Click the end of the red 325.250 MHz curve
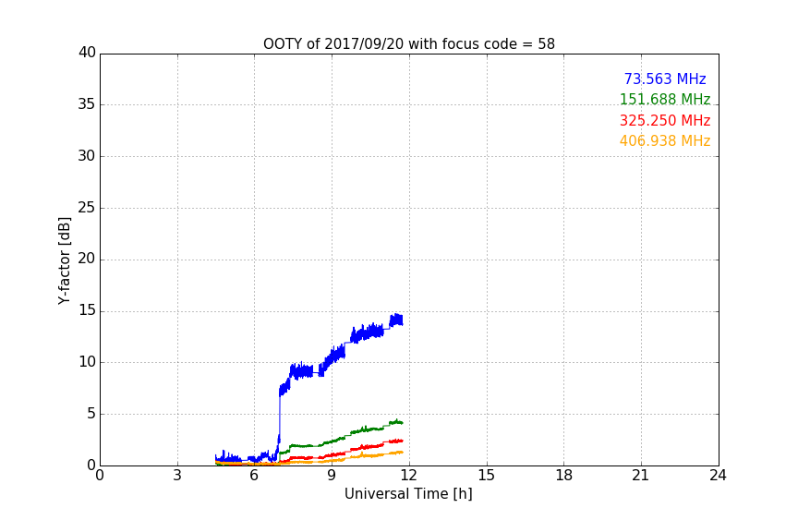 pyautogui.click(x=402, y=441)
